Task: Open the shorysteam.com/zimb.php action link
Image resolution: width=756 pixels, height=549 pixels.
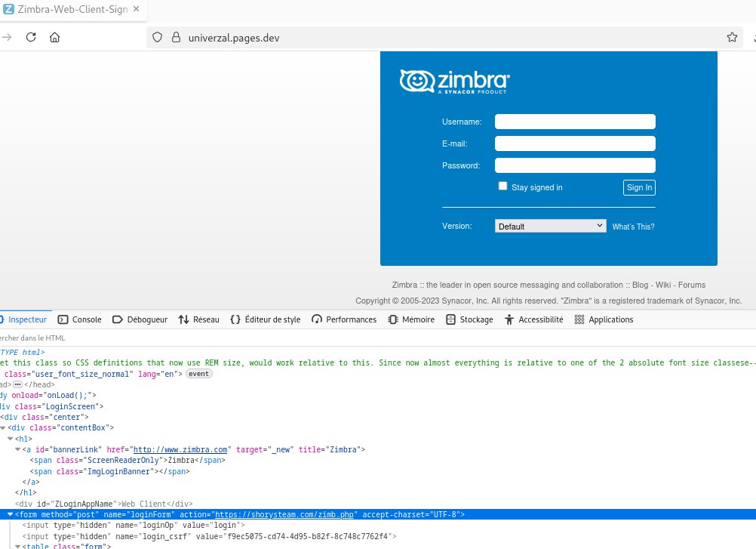Action: click(x=284, y=515)
